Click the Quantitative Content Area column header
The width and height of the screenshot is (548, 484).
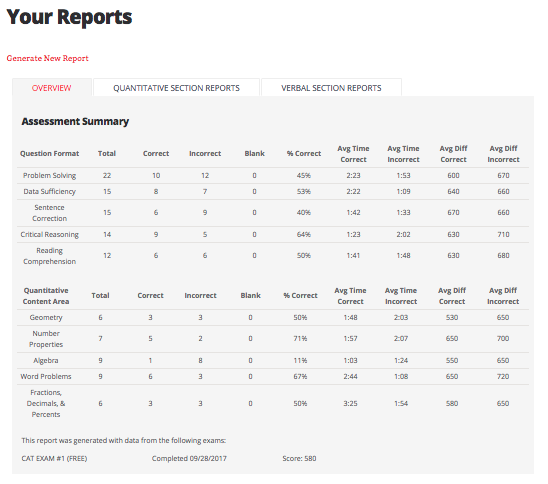46,296
